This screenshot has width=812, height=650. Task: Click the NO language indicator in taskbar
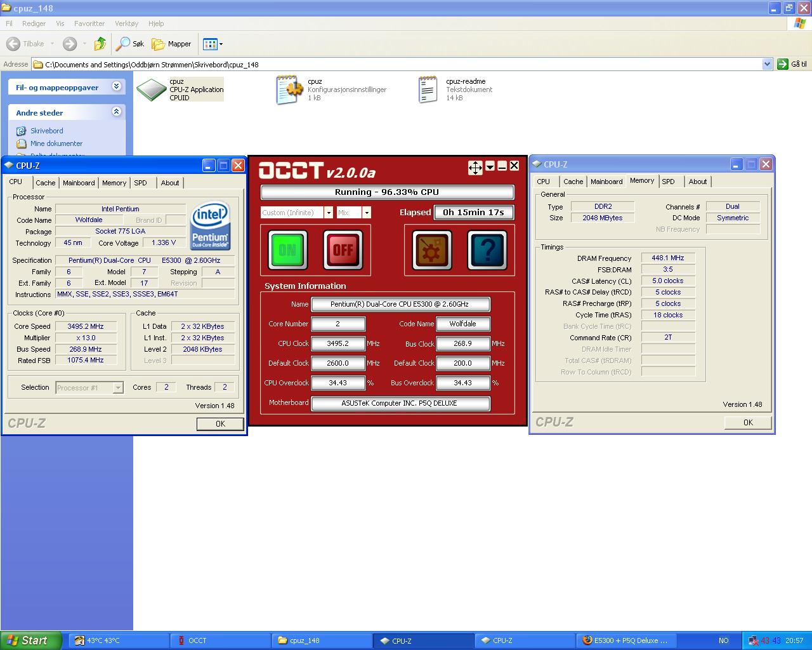(724, 640)
